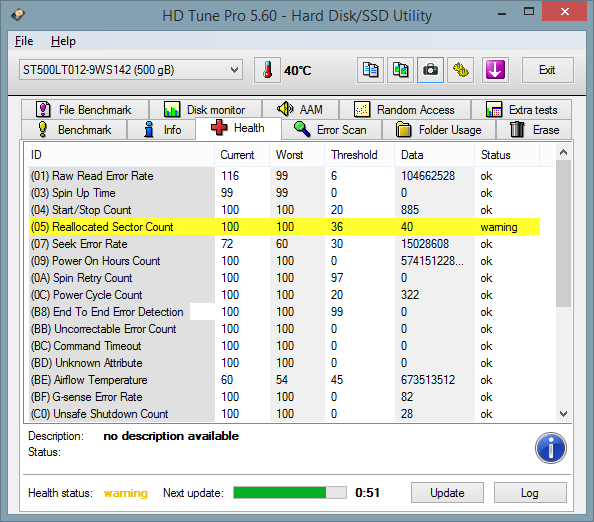Click the purple down-arrow tray icon
594x522 pixels.
[x=495, y=70]
